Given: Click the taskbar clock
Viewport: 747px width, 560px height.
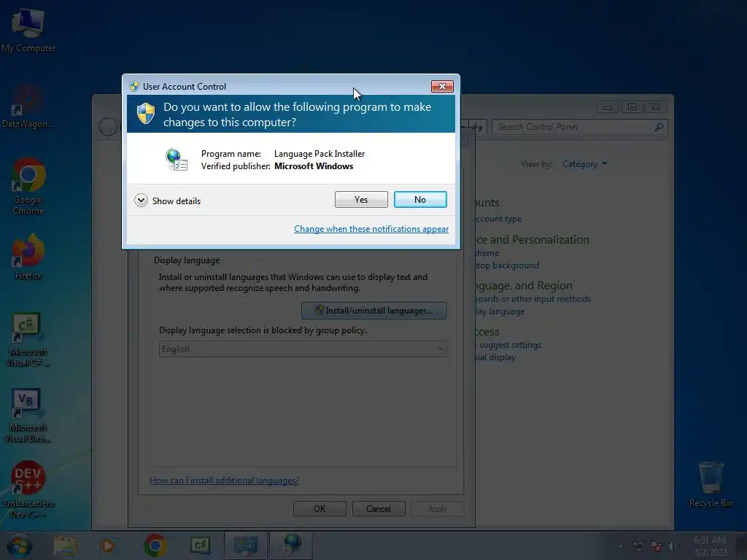Looking at the screenshot, I should click(710, 546).
